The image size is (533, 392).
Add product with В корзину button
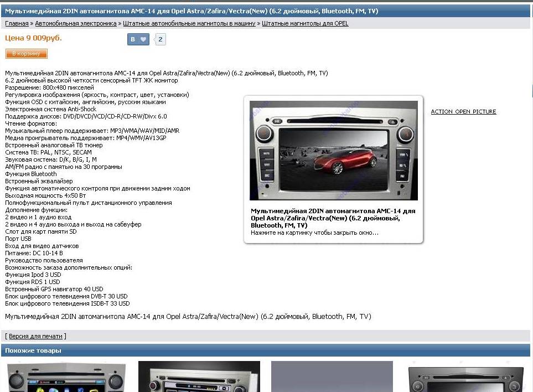pos(27,54)
